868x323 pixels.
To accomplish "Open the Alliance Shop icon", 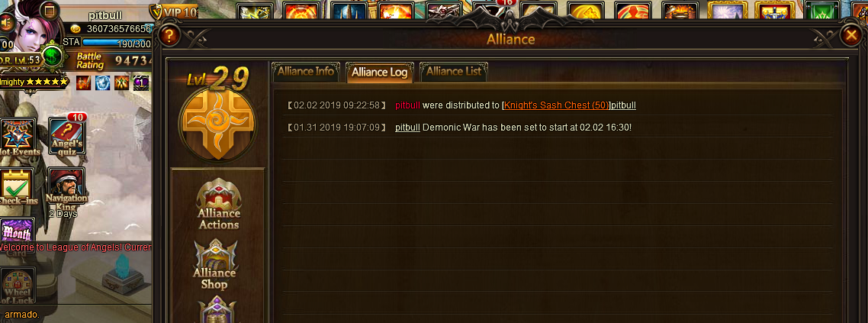I will [x=215, y=265].
